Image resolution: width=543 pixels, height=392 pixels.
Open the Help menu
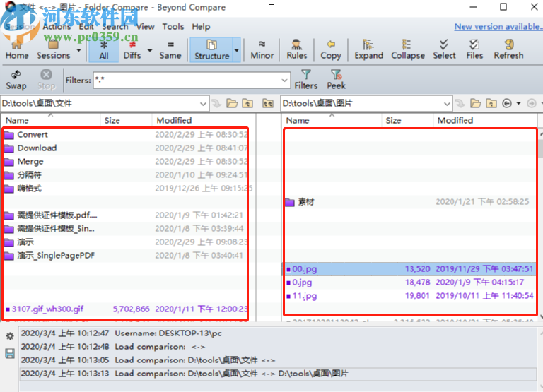point(201,27)
